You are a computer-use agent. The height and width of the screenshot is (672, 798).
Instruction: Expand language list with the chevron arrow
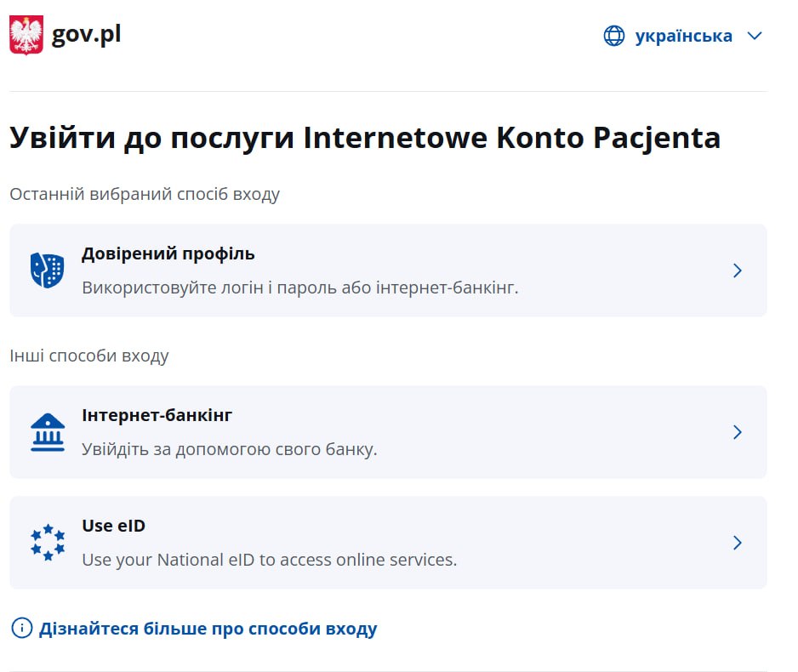[x=755, y=36]
